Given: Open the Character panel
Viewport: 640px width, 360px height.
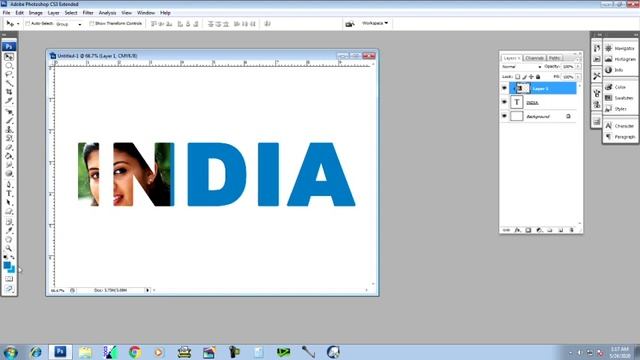Looking at the screenshot, I should coord(620,126).
